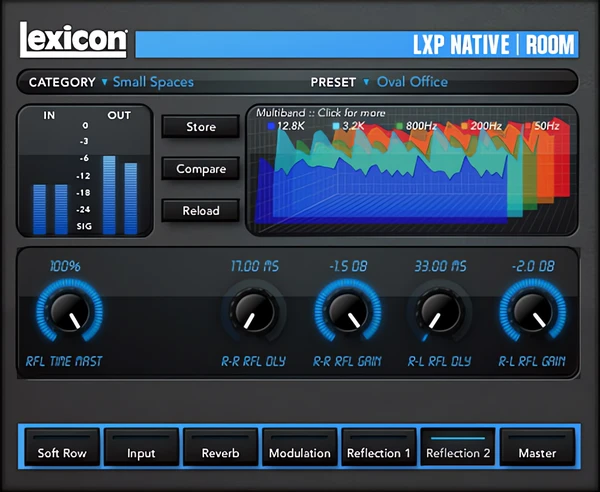Switch to the Reflection 1 tab
Image resolution: width=600 pixels, height=492 pixels.
pos(379,447)
